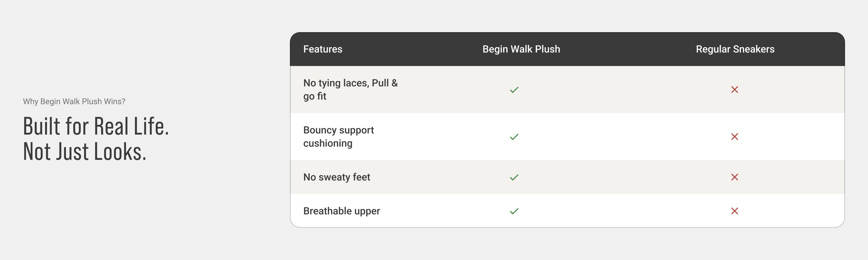Click 'Why Begin Walk Plush Wins?' subtitle
Image resolution: width=868 pixels, height=260 pixels.
click(x=74, y=101)
